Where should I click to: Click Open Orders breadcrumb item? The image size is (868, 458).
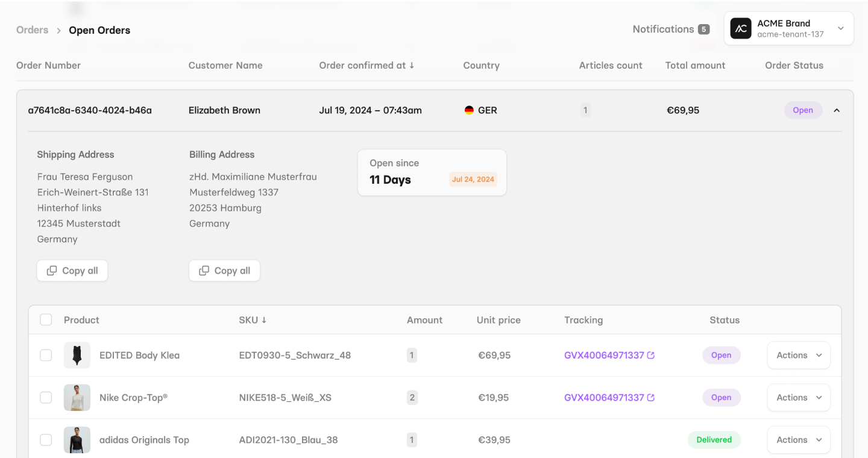point(99,30)
